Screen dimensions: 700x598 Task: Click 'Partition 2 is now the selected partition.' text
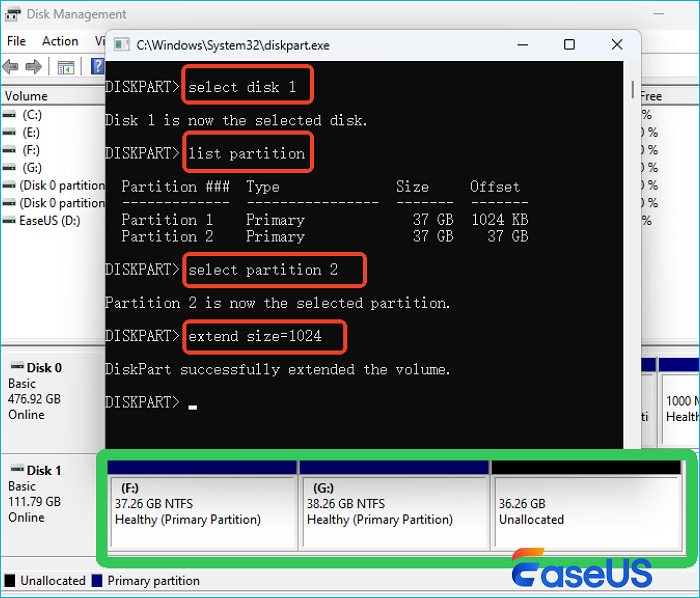click(x=277, y=303)
